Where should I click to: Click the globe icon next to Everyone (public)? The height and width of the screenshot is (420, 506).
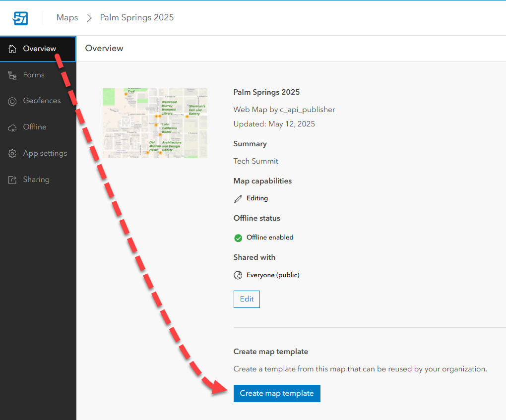(x=238, y=275)
